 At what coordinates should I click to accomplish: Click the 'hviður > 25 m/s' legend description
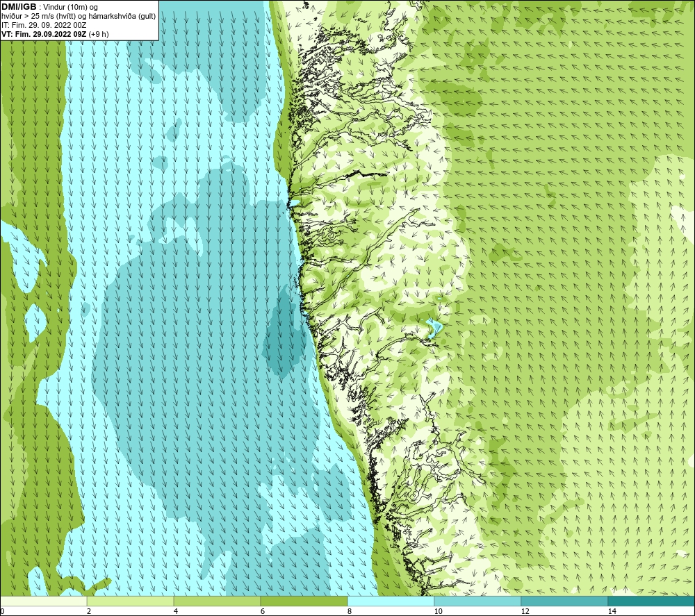coord(79,17)
